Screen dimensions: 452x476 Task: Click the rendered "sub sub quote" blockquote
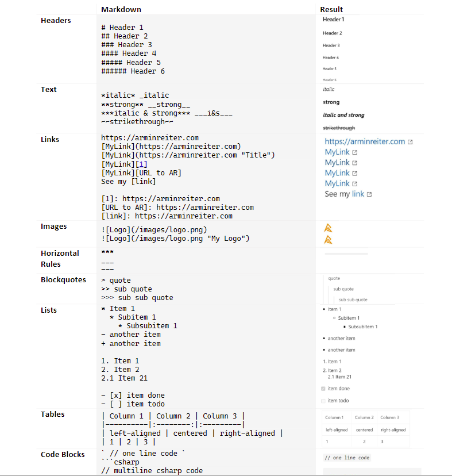tap(353, 300)
